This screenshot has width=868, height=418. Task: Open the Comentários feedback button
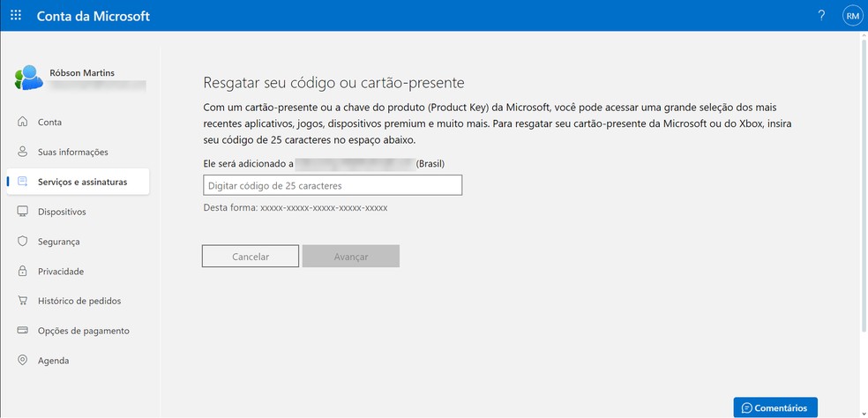pos(775,408)
